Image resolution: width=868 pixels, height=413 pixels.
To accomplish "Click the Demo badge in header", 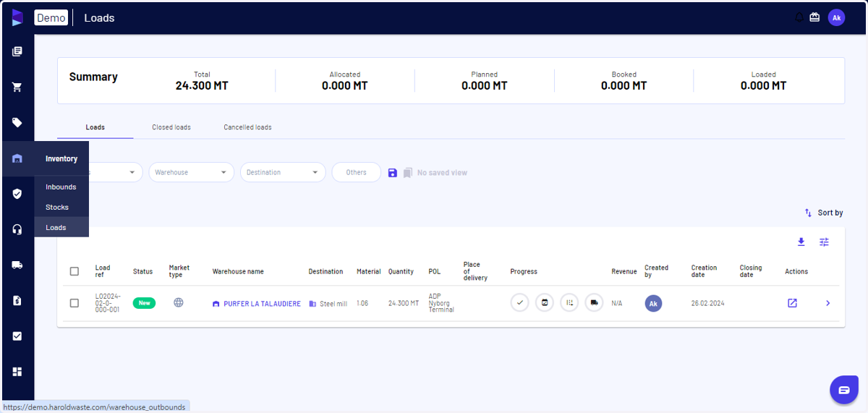I will (x=51, y=18).
